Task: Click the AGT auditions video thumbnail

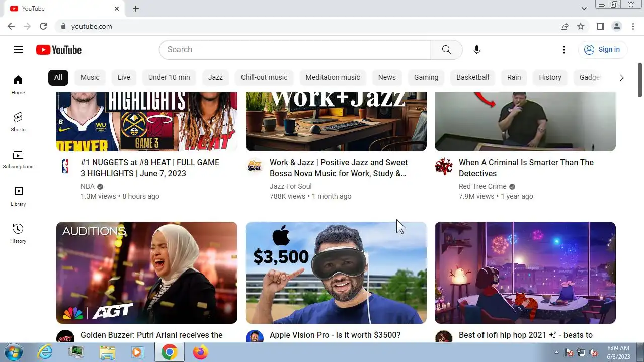Action: tap(147, 273)
